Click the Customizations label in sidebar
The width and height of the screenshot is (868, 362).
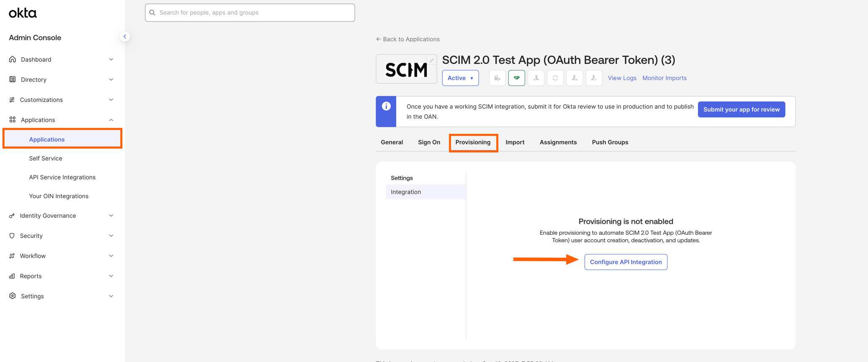coord(41,100)
